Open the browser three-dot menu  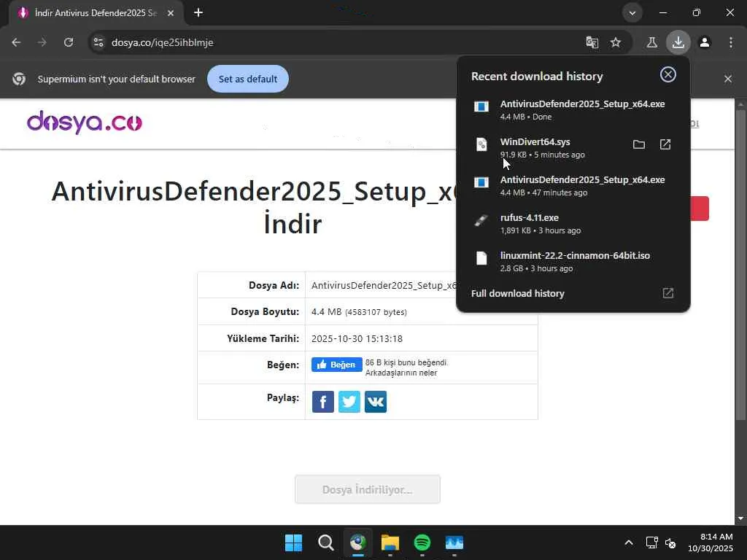tap(731, 42)
